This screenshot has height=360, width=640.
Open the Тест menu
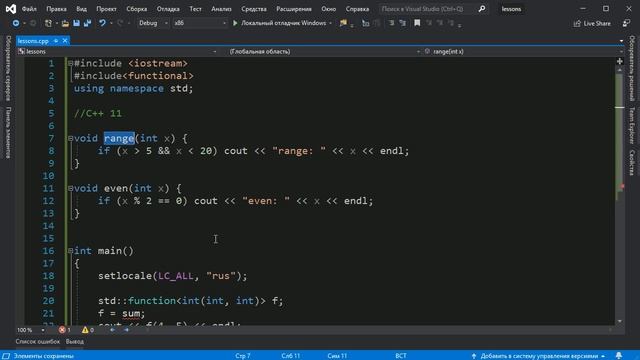pyautogui.click(x=195, y=9)
